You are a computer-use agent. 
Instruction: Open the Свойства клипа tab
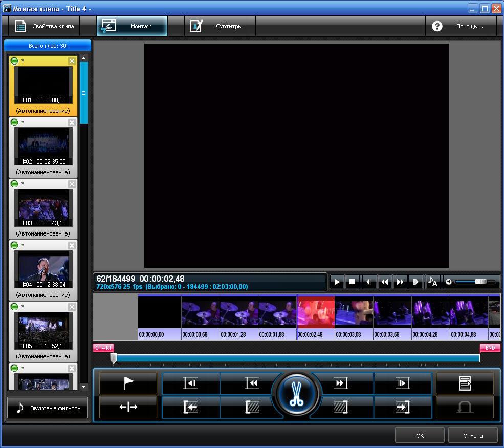coord(45,26)
